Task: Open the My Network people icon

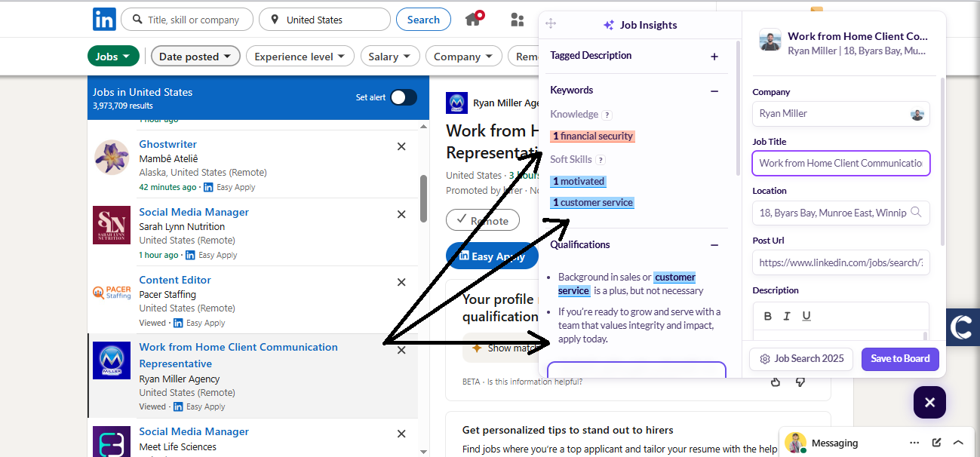Action: (x=517, y=20)
